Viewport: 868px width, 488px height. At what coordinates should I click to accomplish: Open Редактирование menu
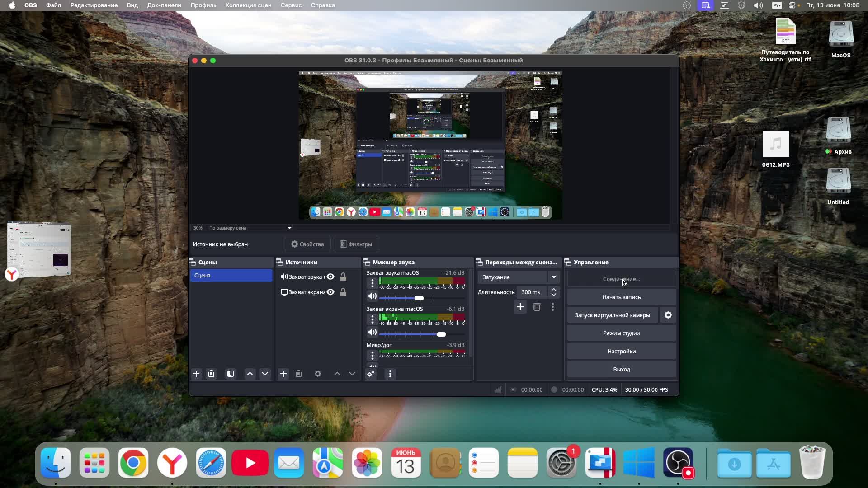point(94,5)
